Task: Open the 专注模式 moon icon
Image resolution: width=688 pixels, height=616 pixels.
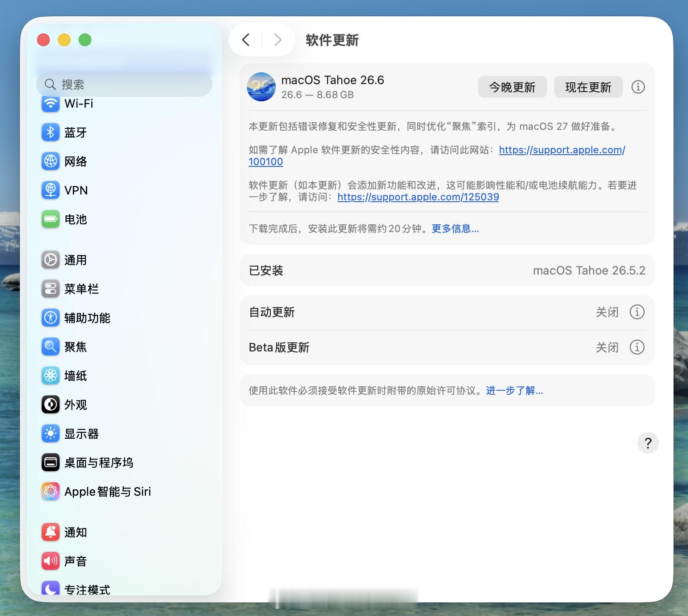Action: point(51,588)
